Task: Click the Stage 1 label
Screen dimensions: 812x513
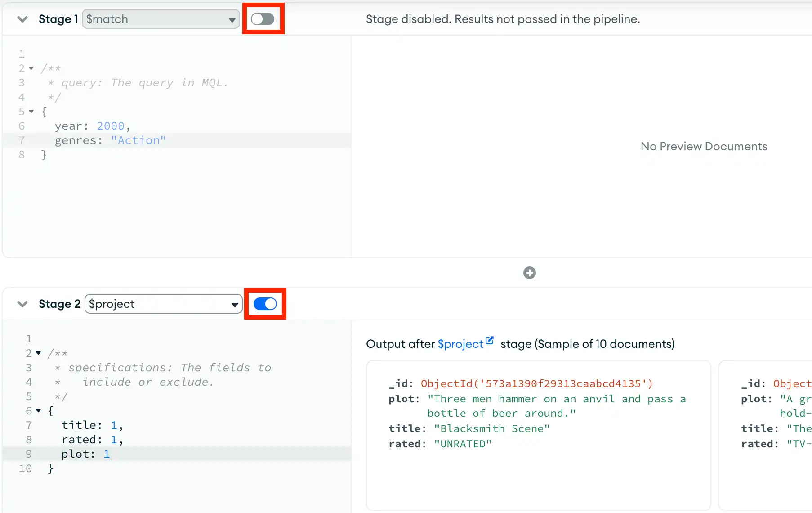Action: (58, 19)
